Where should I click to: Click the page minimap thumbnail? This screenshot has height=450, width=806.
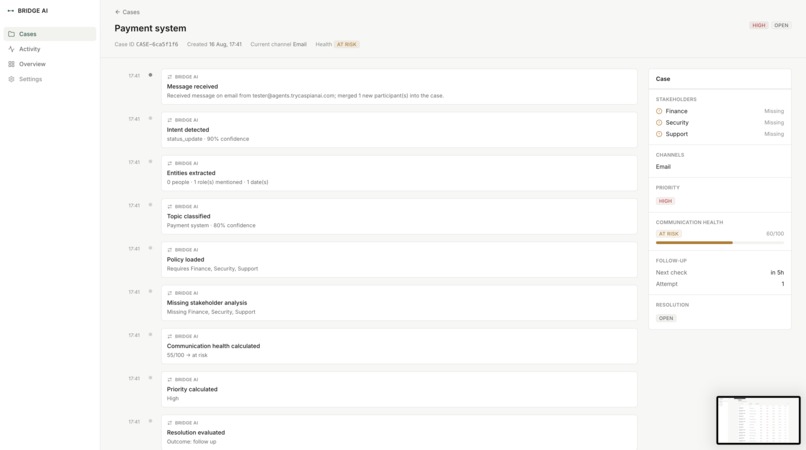[x=758, y=420]
